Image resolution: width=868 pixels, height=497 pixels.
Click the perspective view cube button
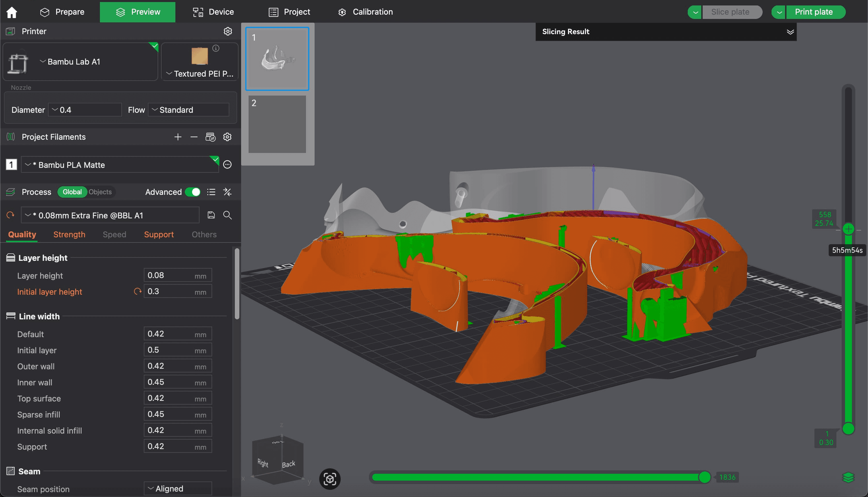tap(330, 479)
